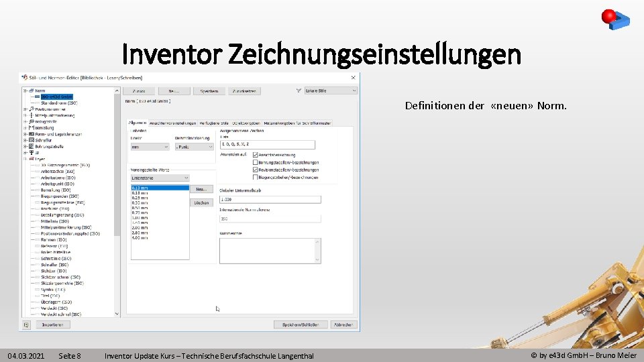This screenshot has height=362, width=644.
Task: Select the 0.13 mm line width entry
Action: (160, 188)
